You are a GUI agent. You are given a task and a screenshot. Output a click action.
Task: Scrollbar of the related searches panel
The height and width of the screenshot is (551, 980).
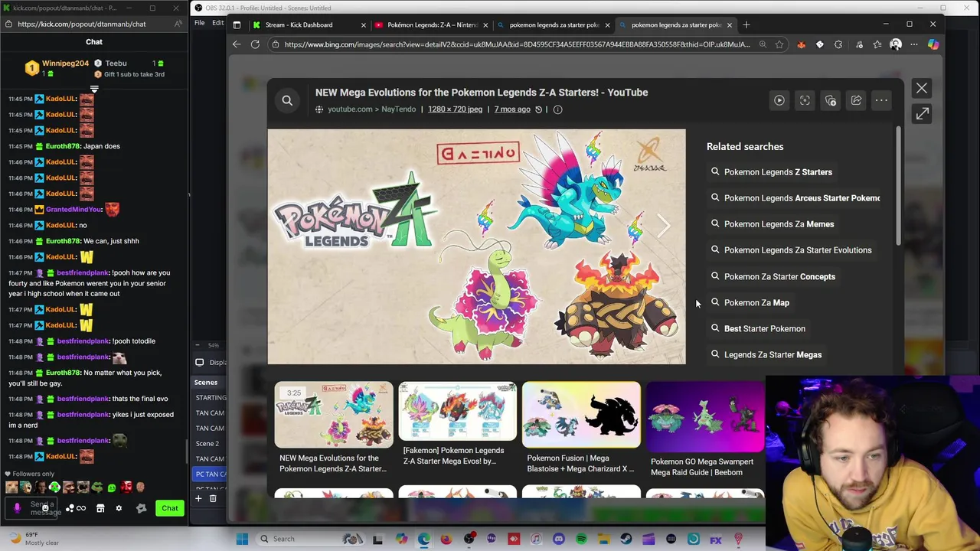pos(898,187)
